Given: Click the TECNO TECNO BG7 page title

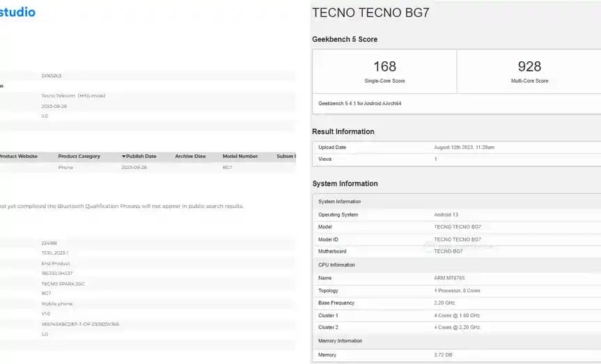Looking at the screenshot, I should pos(370,13).
